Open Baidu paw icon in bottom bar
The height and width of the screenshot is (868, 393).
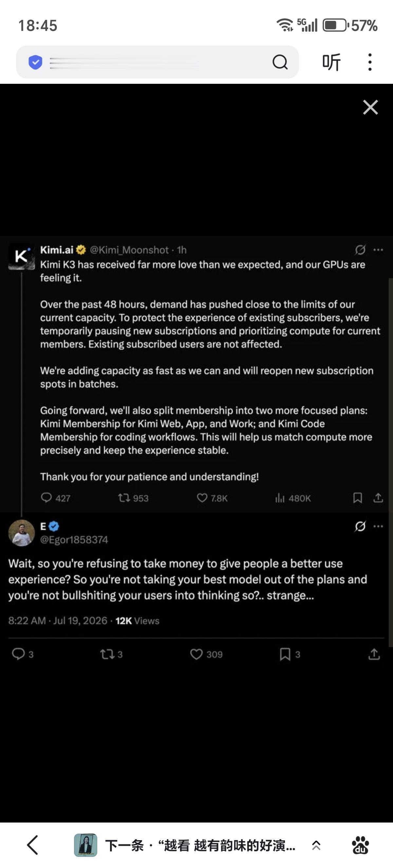[x=360, y=845]
